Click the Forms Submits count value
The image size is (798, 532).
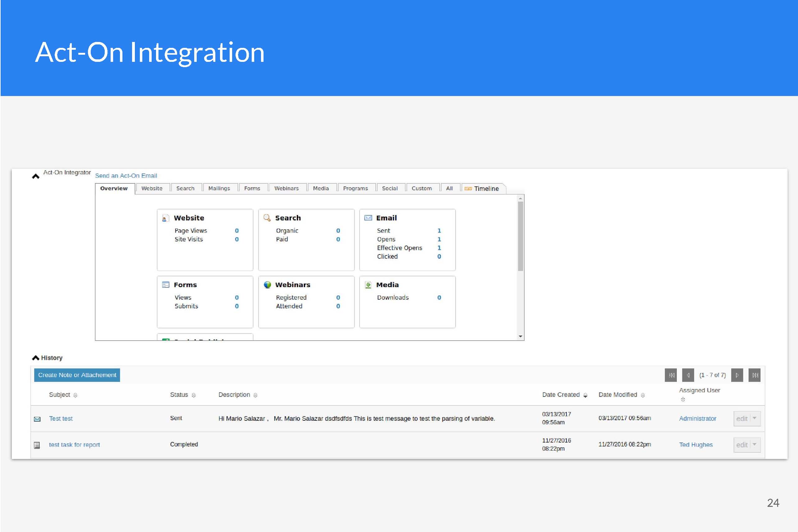pyautogui.click(x=237, y=306)
